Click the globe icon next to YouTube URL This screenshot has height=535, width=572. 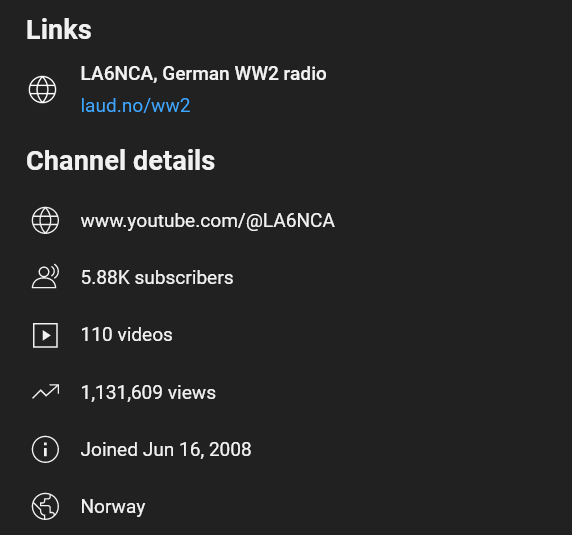[x=45, y=220]
